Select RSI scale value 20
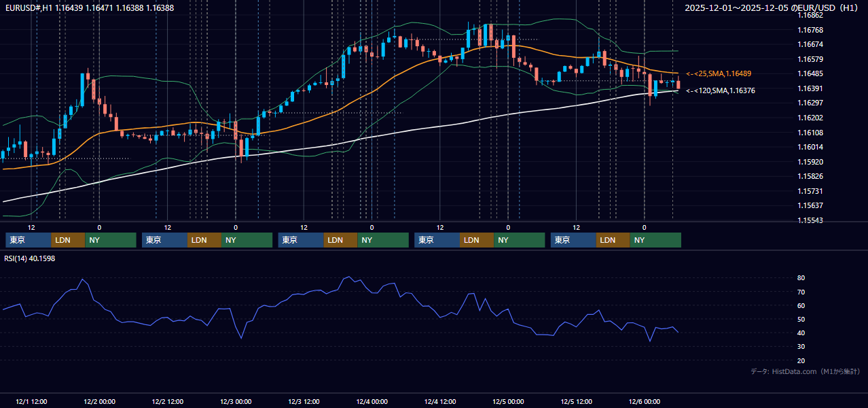 point(801,360)
